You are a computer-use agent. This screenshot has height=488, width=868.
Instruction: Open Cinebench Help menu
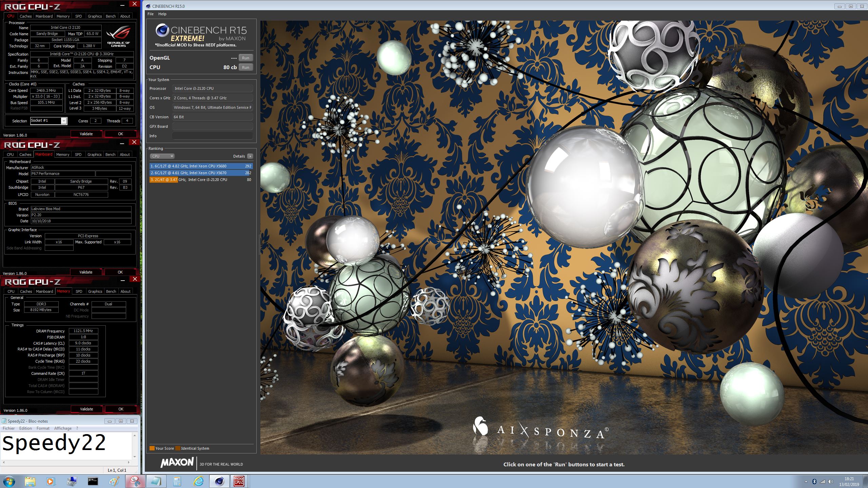(x=162, y=14)
